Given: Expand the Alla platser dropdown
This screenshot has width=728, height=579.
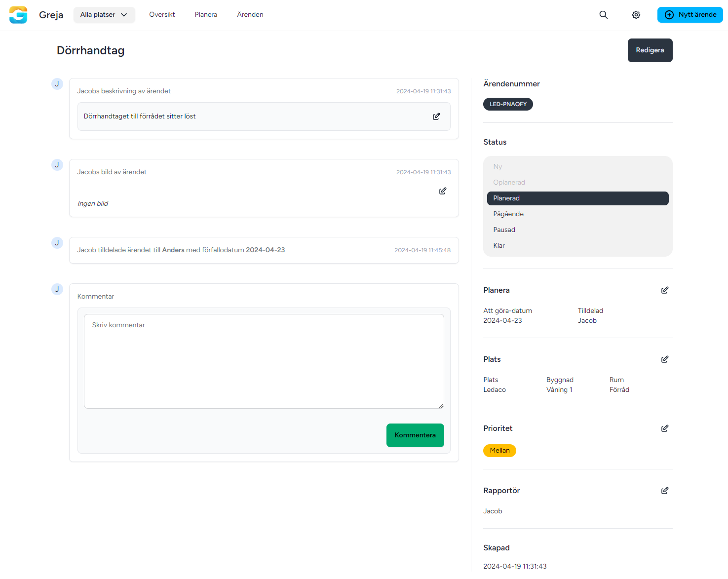Looking at the screenshot, I should 104,15.
